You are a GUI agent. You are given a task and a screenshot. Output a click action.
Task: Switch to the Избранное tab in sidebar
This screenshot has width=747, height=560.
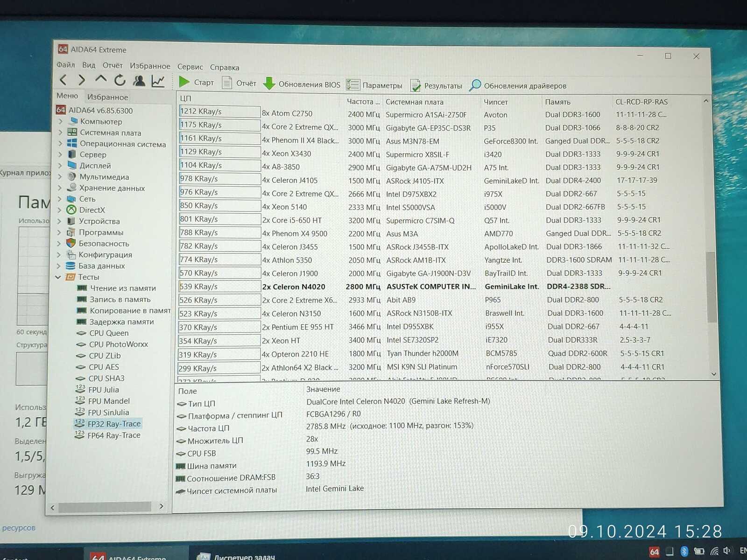(107, 97)
